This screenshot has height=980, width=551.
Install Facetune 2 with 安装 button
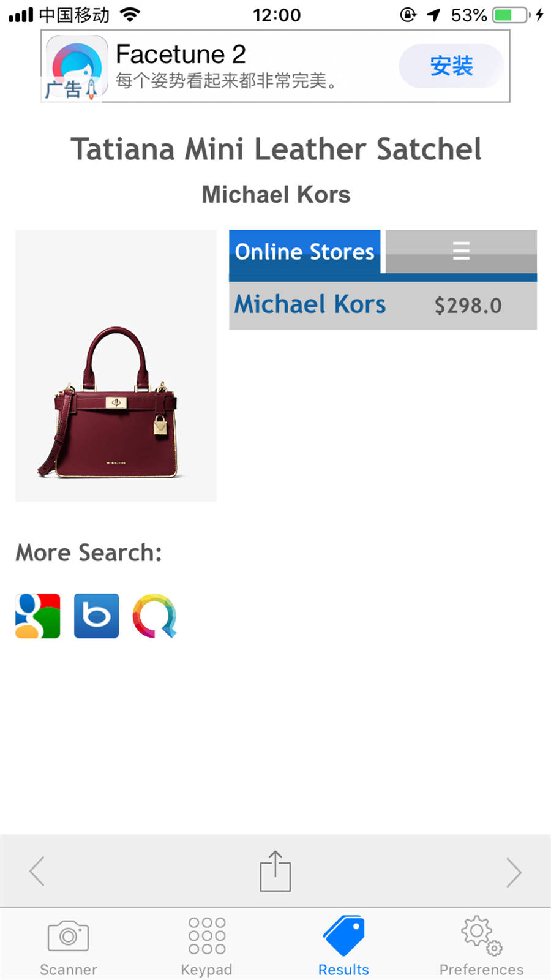click(451, 66)
